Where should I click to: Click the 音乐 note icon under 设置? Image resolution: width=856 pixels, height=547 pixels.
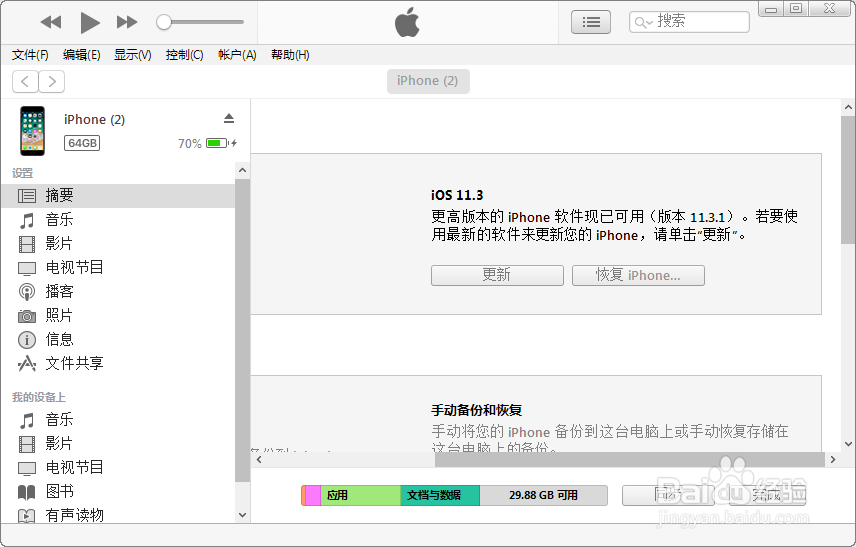(27, 220)
